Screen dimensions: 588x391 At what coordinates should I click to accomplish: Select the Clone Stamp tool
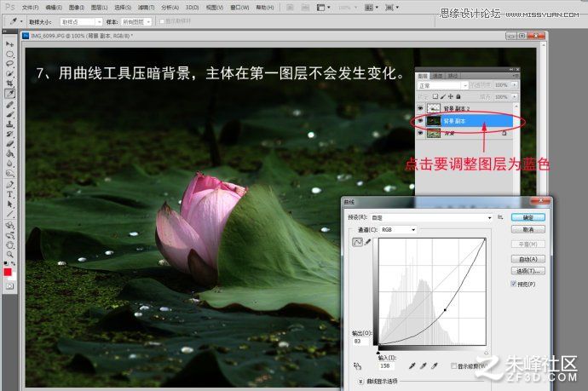pyautogui.click(x=9, y=124)
